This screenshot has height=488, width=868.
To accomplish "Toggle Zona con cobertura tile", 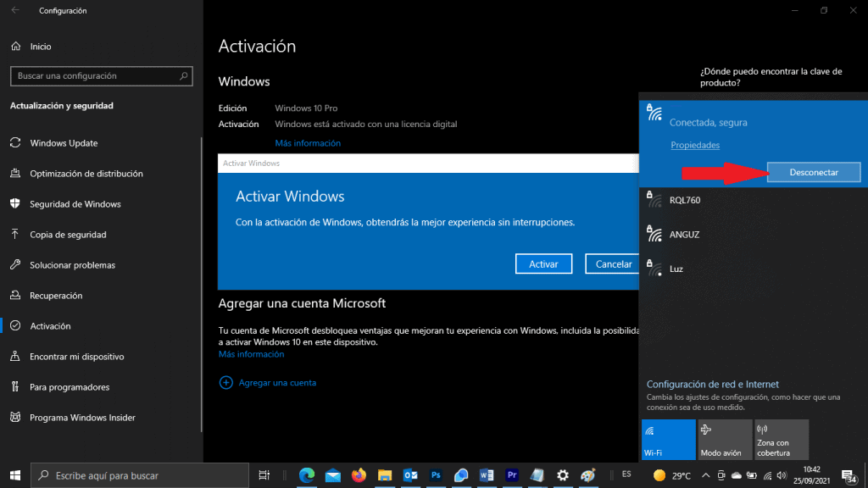I will click(781, 440).
